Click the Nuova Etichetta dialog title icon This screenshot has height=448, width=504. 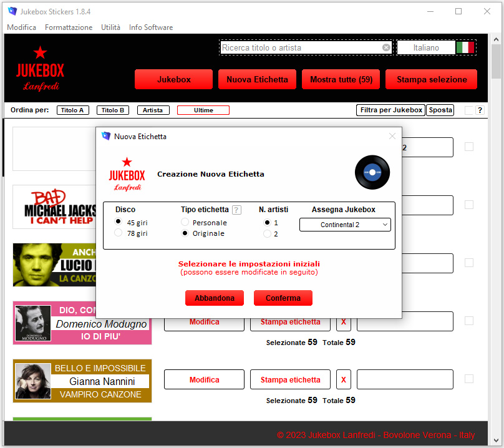point(106,137)
